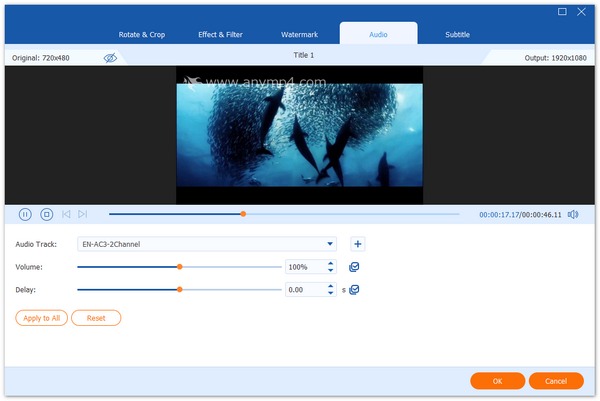Click the Volume slider handle

click(179, 267)
